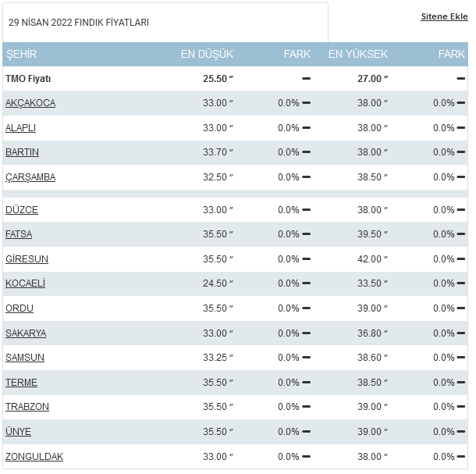This screenshot has width=476, height=474.
Task: Open the FATSA city link
Action: pyautogui.click(x=19, y=234)
